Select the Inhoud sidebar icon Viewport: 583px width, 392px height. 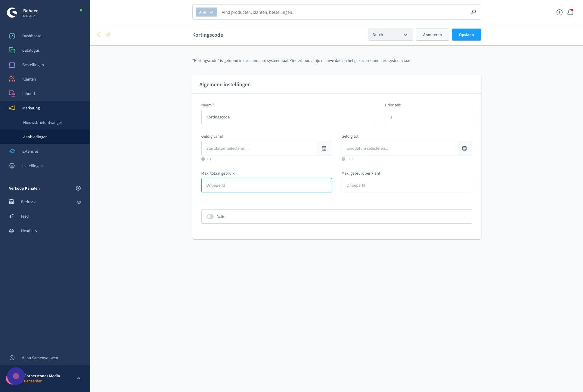[12, 93]
